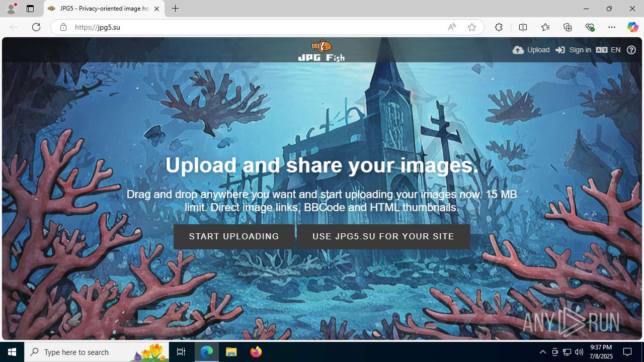Open the tab actions menu icon
This screenshot has height=362, width=644.
[30, 9]
